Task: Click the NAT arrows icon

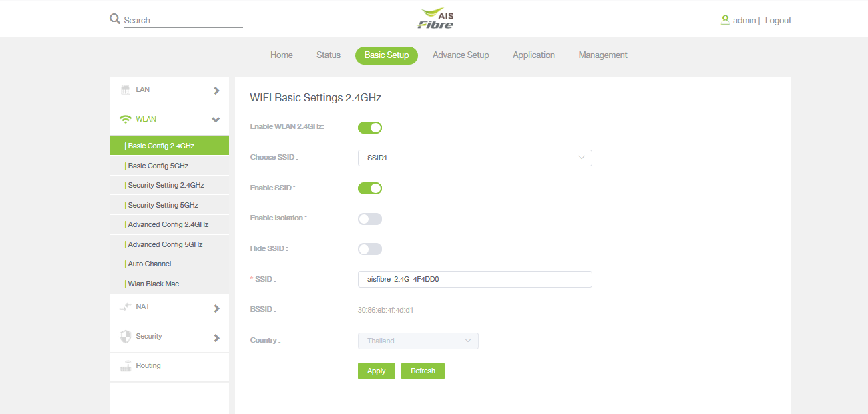Action: [125, 307]
